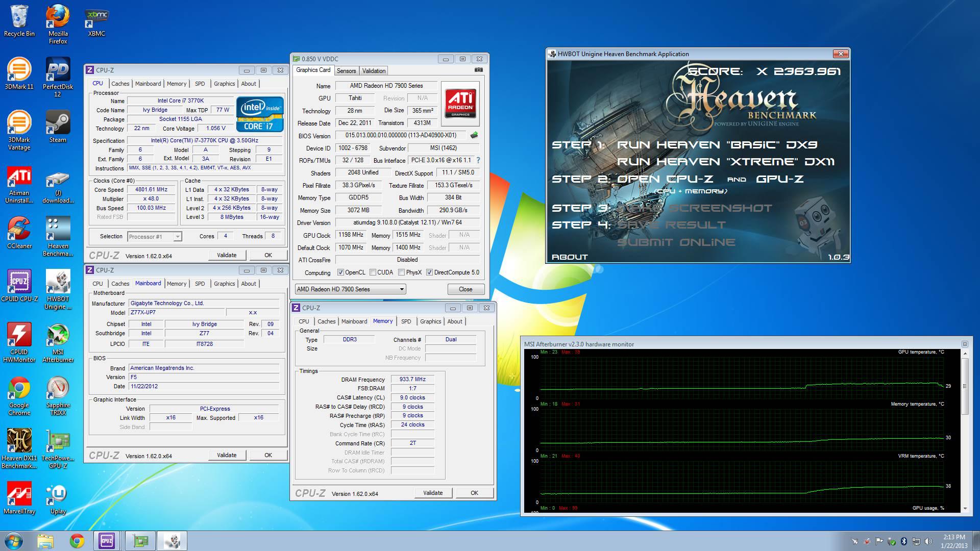
Task: Toggle the PhysX checkbox
Action: [401, 272]
